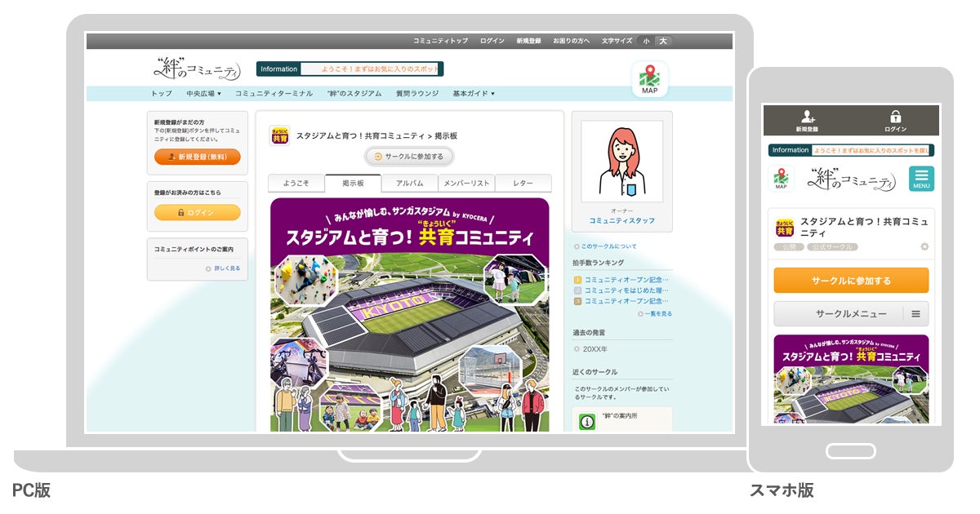Switch to the ようこそ tab
The image size is (980, 514).
[x=296, y=184]
